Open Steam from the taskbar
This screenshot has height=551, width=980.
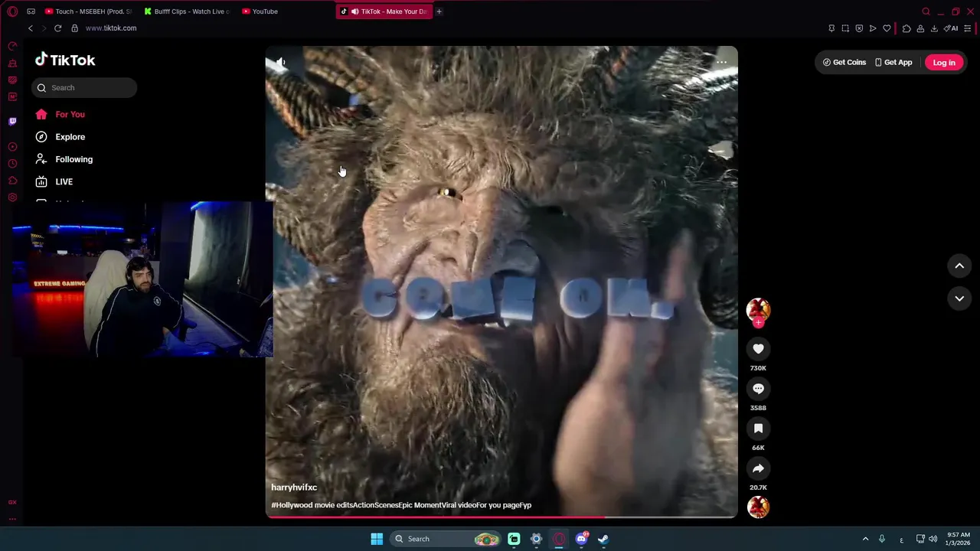point(603,539)
